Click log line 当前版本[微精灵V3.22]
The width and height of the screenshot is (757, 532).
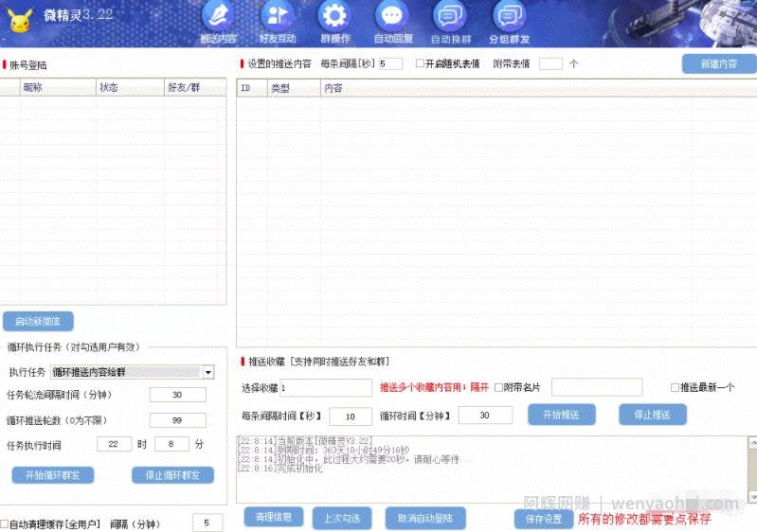tap(305, 441)
